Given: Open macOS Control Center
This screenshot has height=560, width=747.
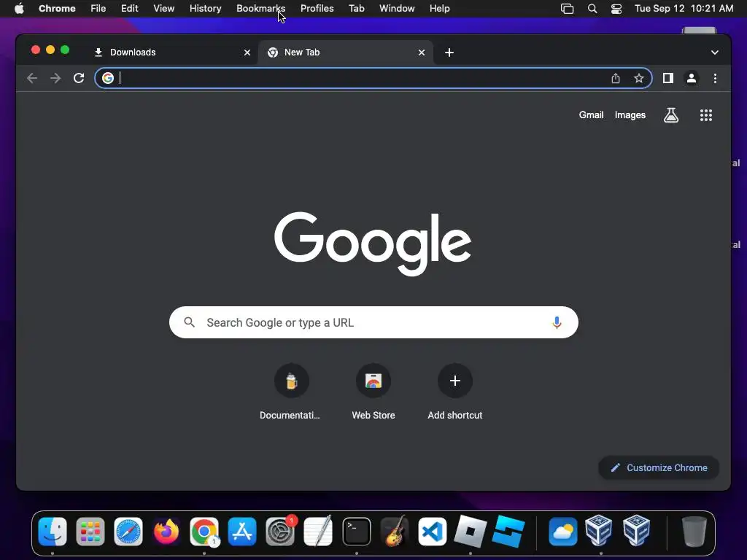Looking at the screenshot, I should [616, 9].
